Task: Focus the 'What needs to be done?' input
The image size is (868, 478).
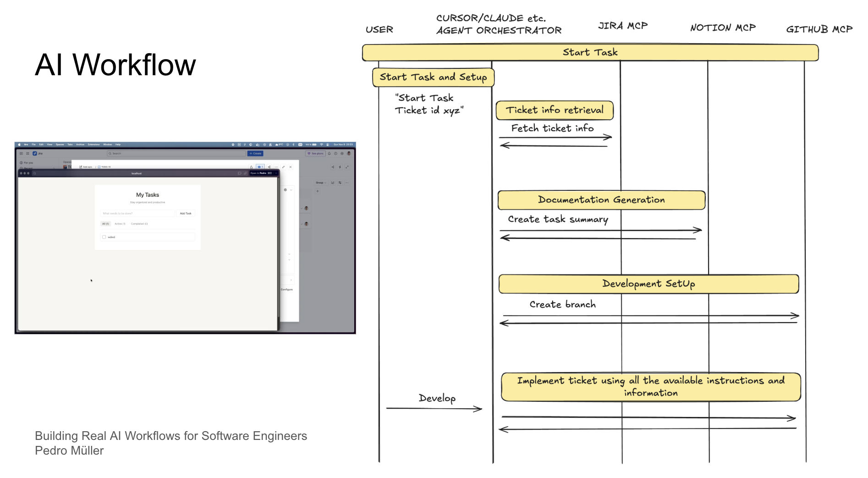Action: (x=137, y=213)
